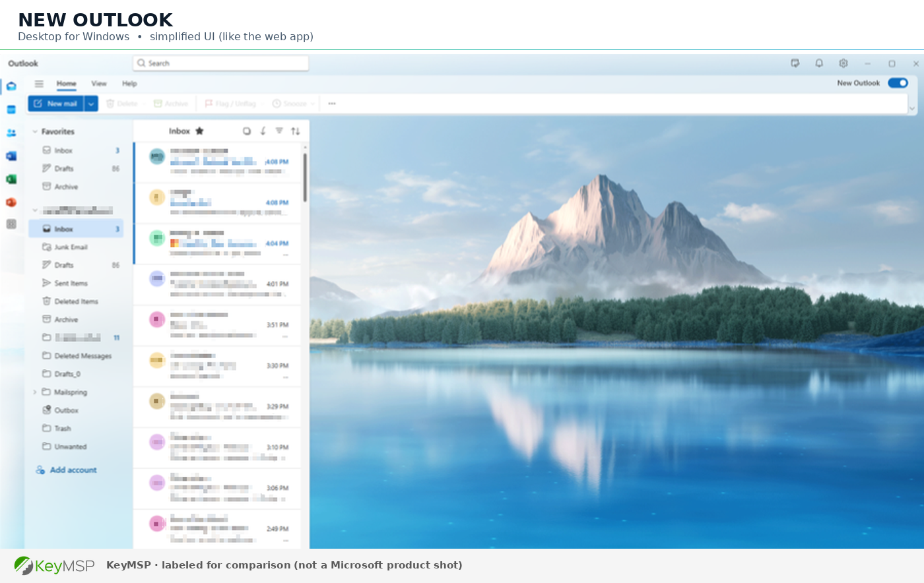Open the People contacts app icon

click(x=11, y=133)
